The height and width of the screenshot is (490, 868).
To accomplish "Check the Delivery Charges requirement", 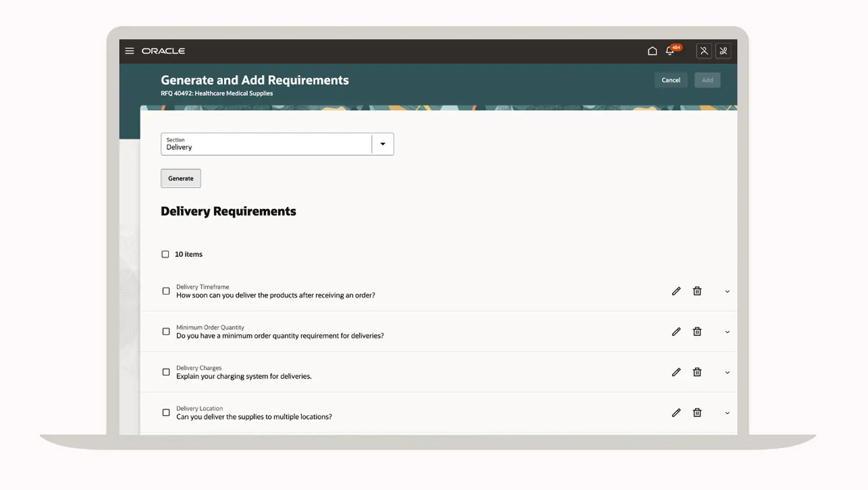I will pos(166,372).
